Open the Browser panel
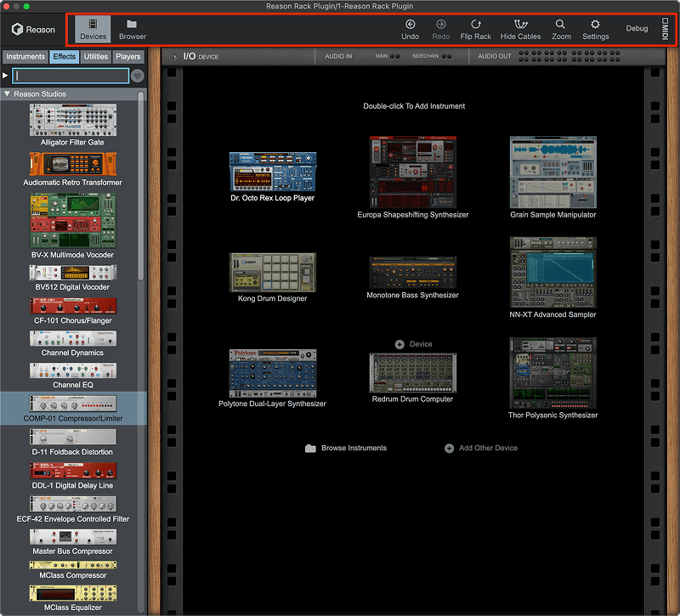 133,29
